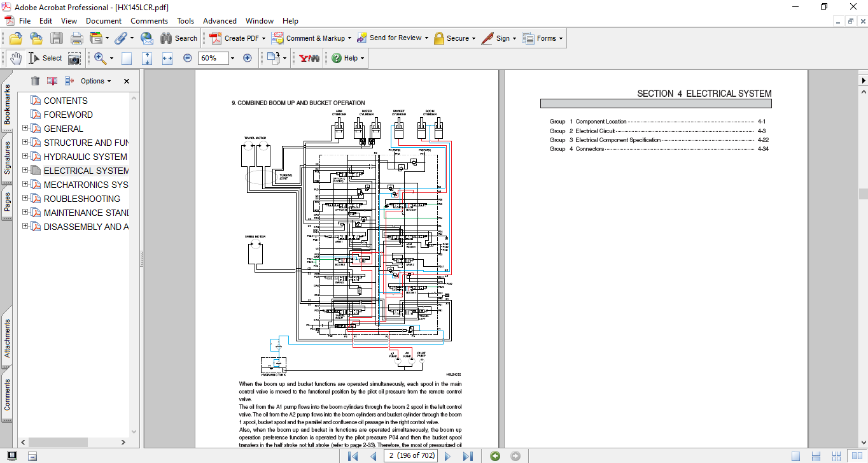Enable Single Page layout view

pyautogui.click(x=795, y=456)
